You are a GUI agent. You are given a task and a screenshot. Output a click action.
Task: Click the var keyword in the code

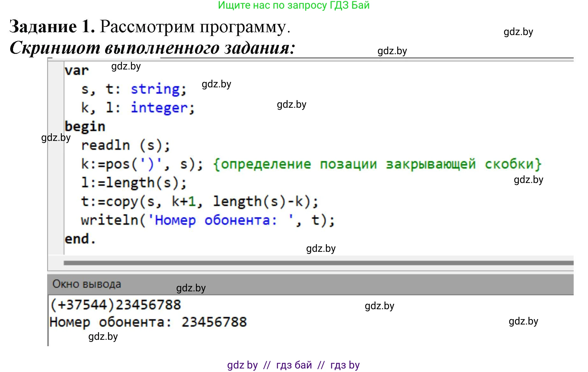tap(76, 70)
